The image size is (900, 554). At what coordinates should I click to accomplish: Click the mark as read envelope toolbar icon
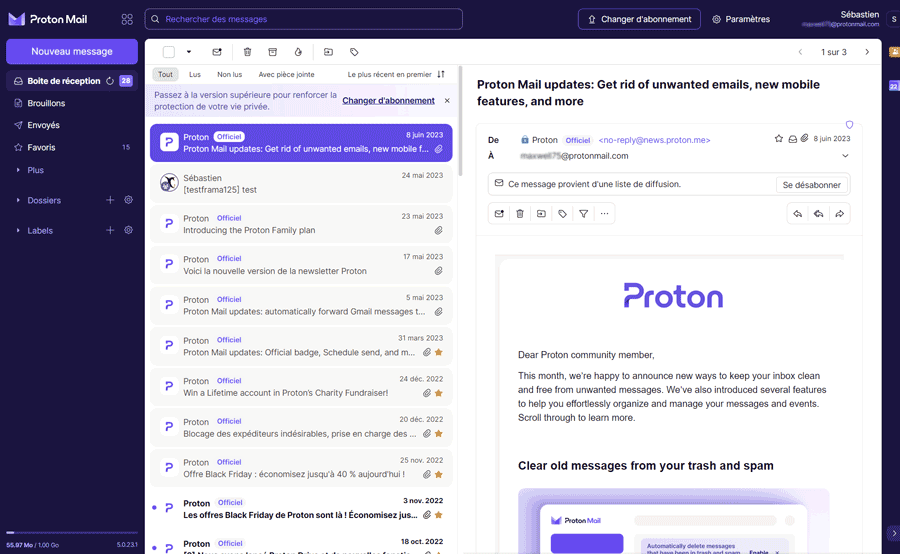tap(217, 52)
